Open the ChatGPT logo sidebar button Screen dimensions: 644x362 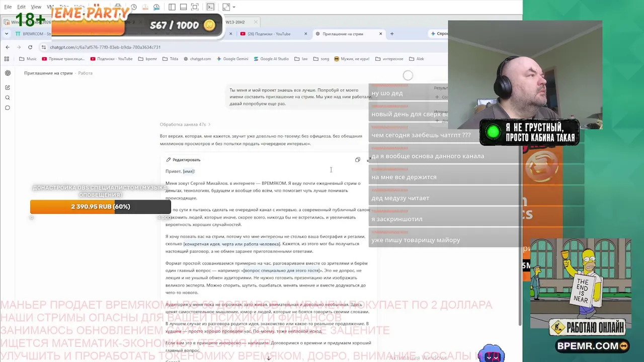coord(8,73)
